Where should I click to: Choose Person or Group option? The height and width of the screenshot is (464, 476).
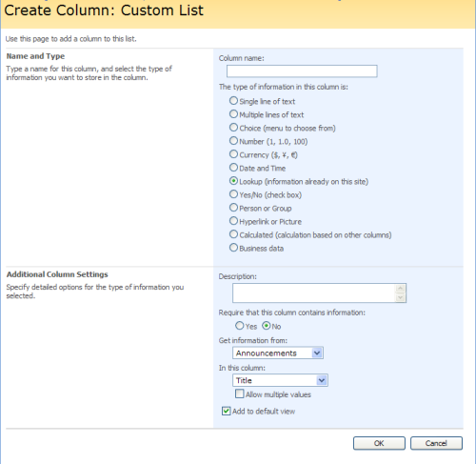233,208
